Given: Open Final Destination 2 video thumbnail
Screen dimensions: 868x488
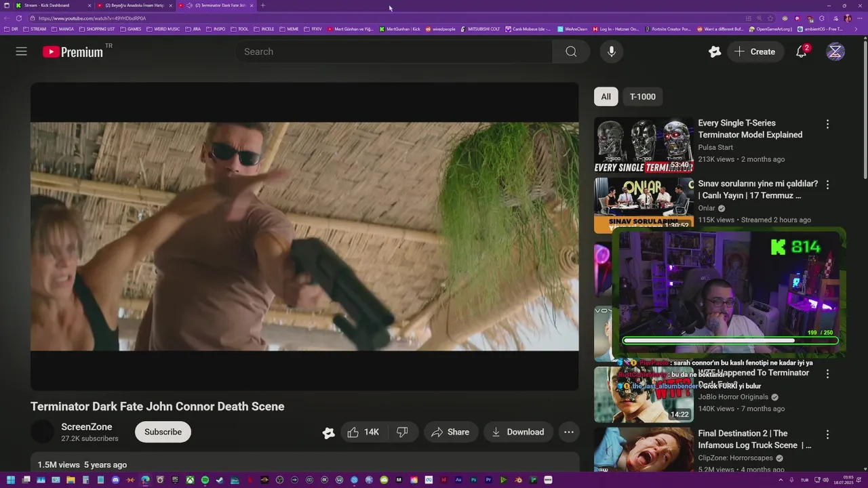Looking at the screenshot, I should [x=644, y=449].
